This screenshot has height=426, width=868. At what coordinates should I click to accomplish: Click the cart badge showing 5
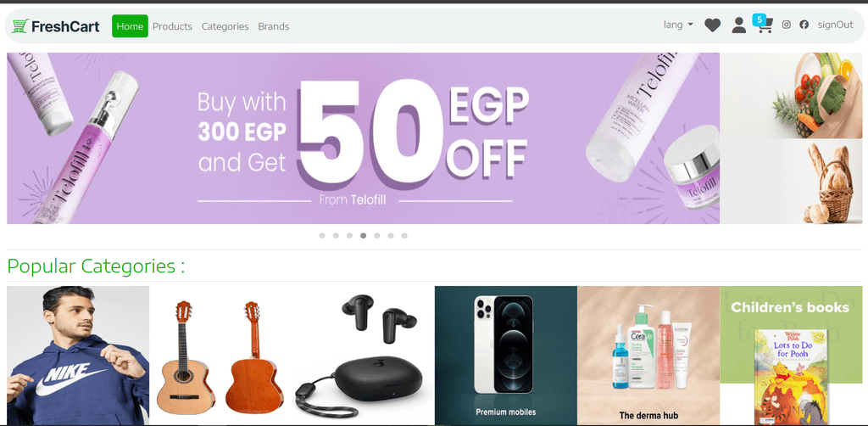click(759, 20)
